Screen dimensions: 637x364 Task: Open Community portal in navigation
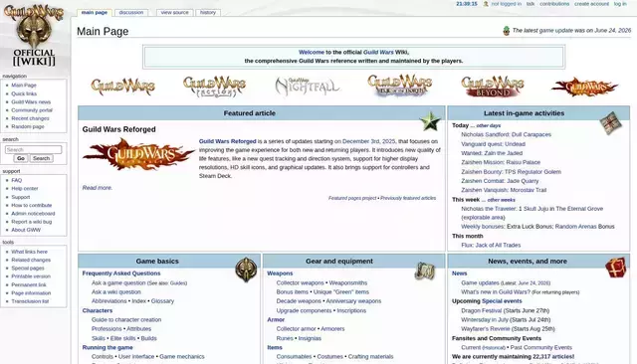[x=32, y=110]
